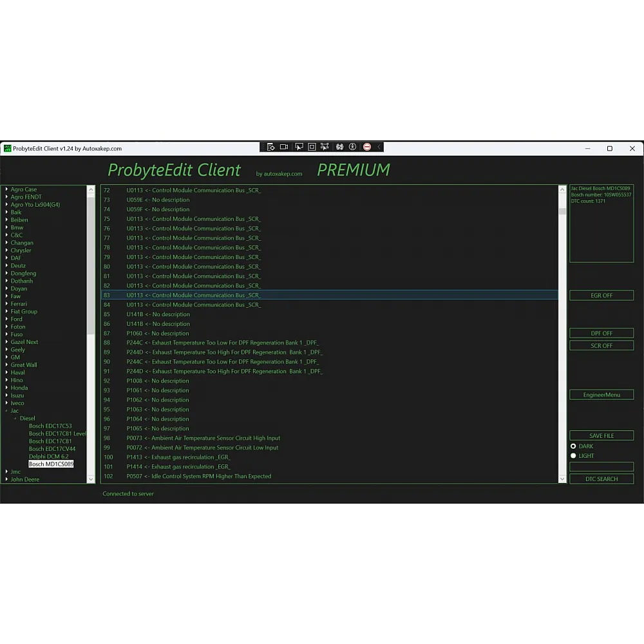Collapse the Jac tree node

pyautogui.click(x=6, y=411)
